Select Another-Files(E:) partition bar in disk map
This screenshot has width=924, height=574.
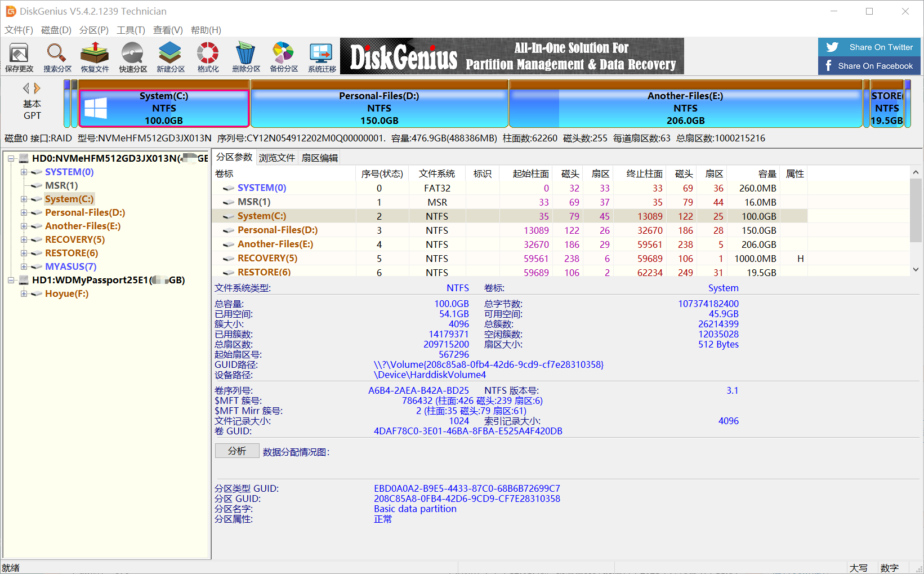(x=685, y=104)
